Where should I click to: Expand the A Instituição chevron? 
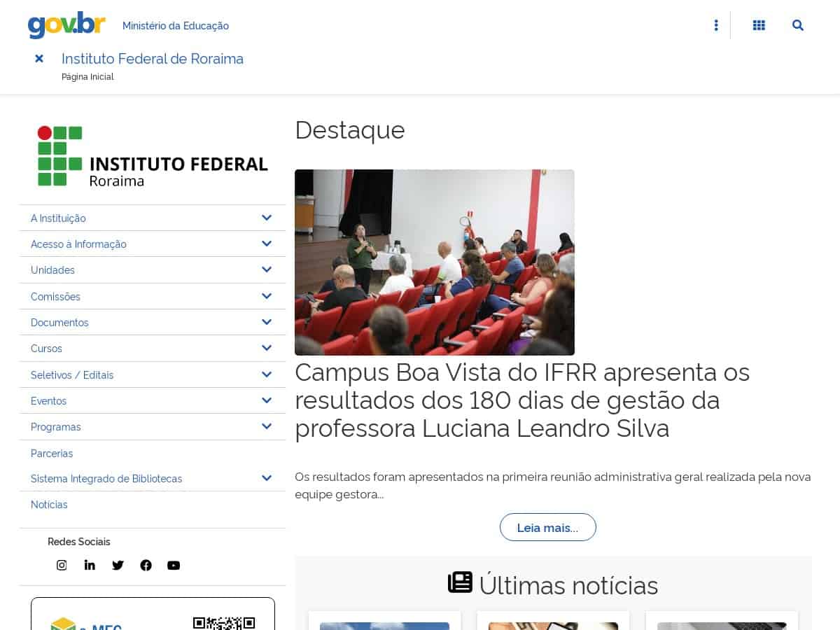click(267, 218)
